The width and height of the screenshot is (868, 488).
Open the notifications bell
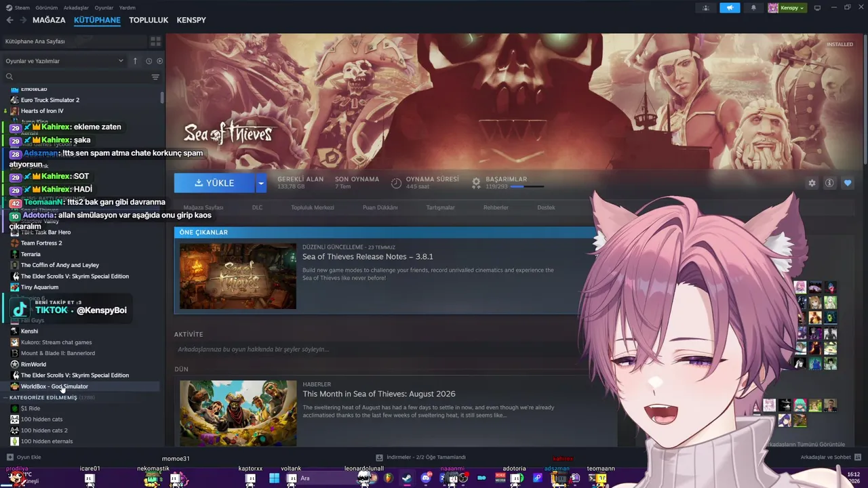(753, 8)
